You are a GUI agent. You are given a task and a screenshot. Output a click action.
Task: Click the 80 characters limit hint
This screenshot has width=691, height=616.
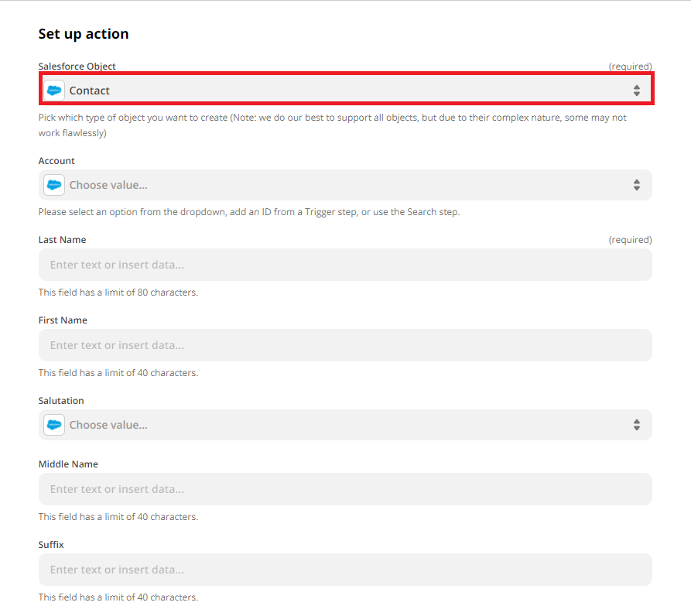[x=118, y=293]
